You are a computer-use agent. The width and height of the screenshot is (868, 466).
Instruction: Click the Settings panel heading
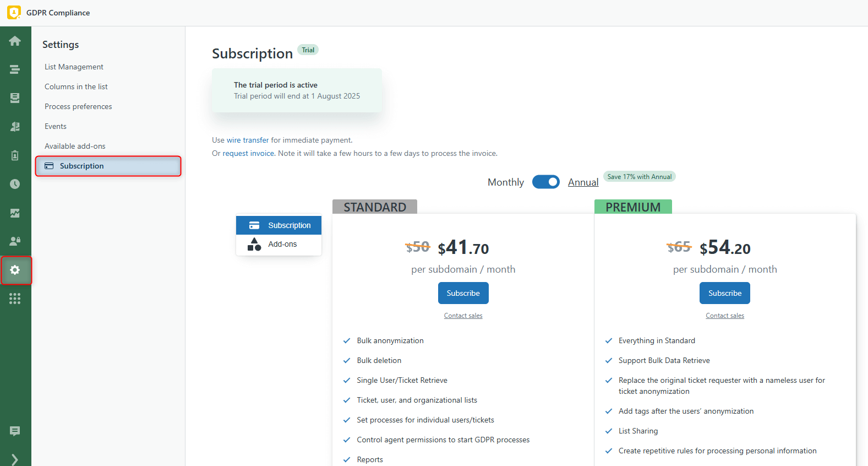click(61, 45)
